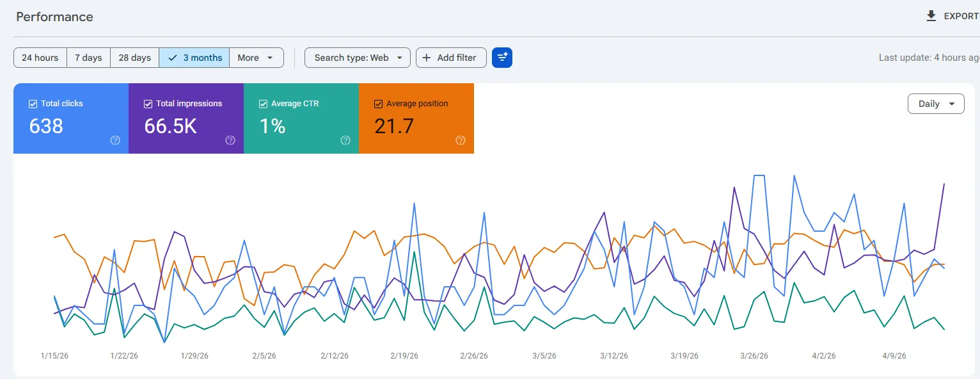
Task: Click the Last update timestamp text
Action: pos(929,58)
